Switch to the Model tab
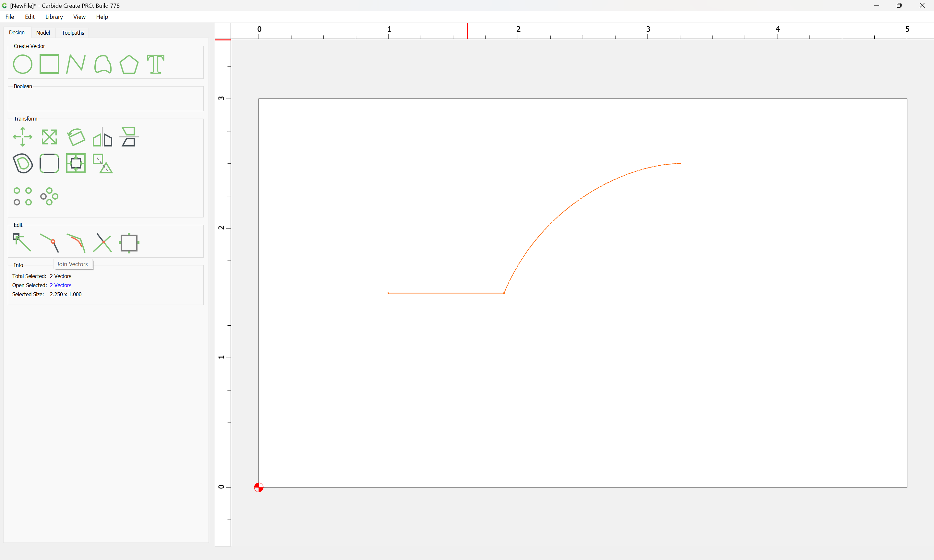 point(43,33)
